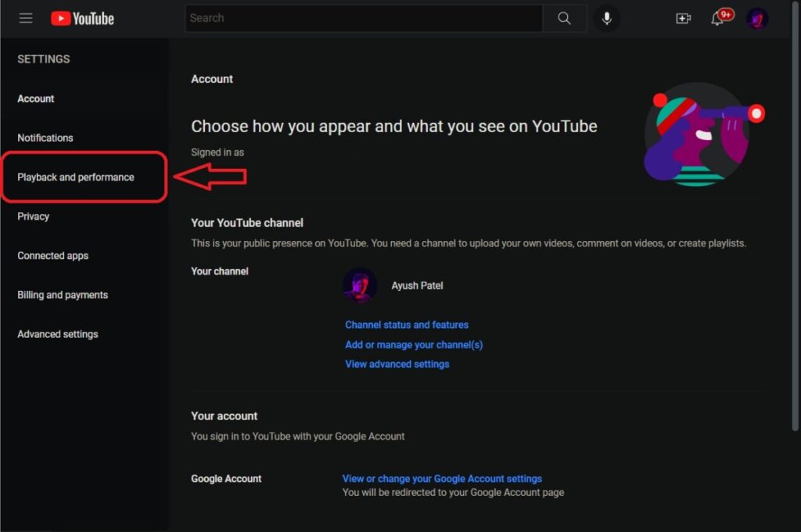The image size is (801, 532).
Task: Click Ayush Patel's channel avatar
Action: click(360, 286)
